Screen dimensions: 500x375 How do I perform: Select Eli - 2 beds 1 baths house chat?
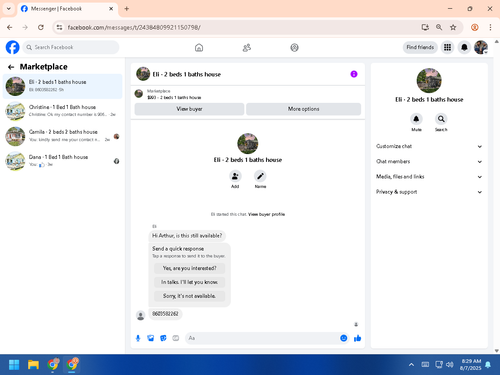63,86
